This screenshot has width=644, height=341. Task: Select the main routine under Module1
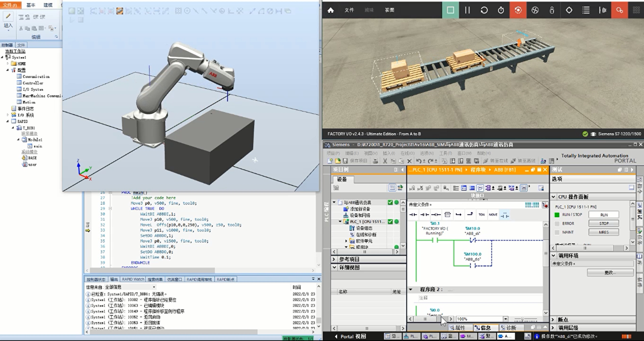tap(35, 146)
